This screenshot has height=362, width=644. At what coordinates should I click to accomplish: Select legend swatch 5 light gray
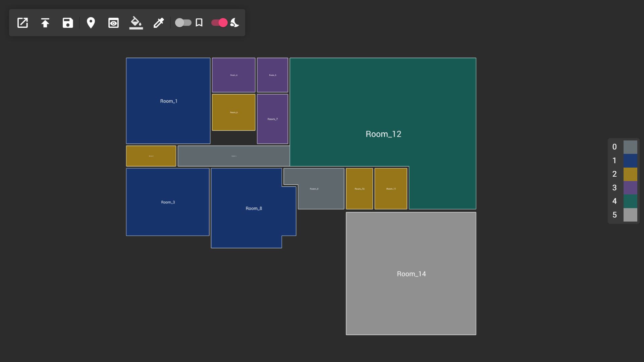[630, 215]
